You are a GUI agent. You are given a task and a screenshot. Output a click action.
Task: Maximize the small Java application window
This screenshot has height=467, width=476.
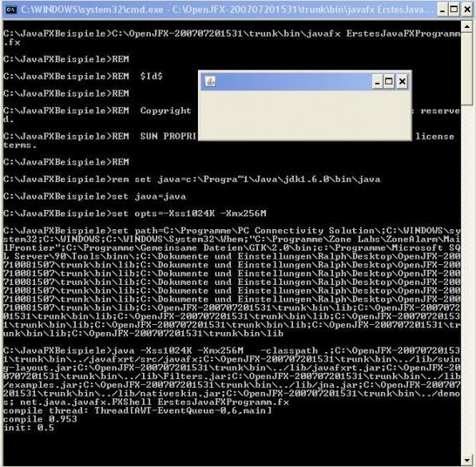[x=389, y=81]
